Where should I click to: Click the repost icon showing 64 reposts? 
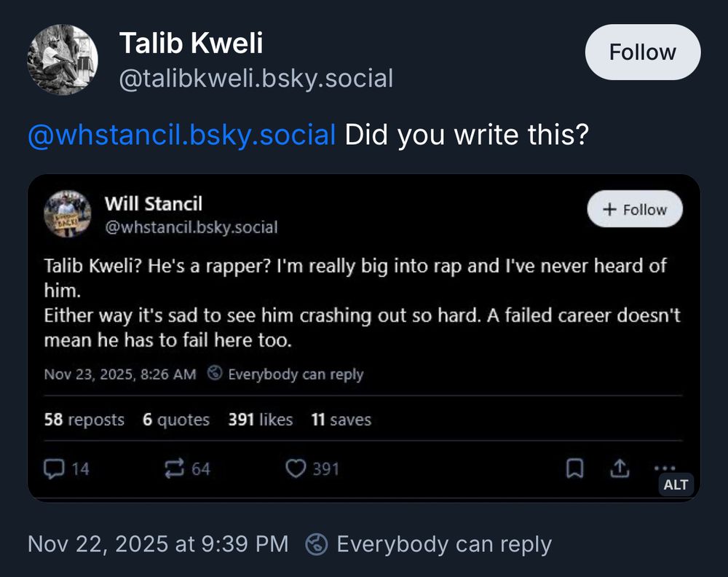[175, 469]
